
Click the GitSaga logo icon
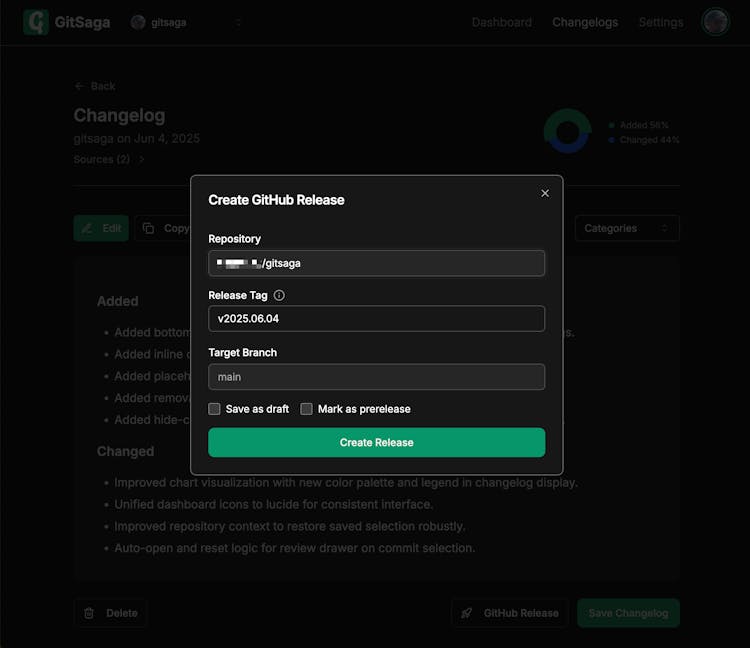pos(36,22)
